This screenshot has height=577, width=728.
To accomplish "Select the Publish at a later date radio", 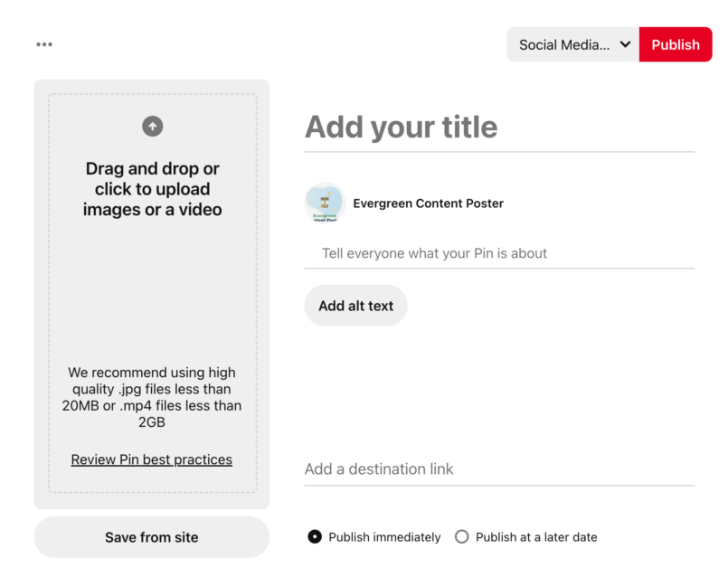I will click(x=462, y=537).
